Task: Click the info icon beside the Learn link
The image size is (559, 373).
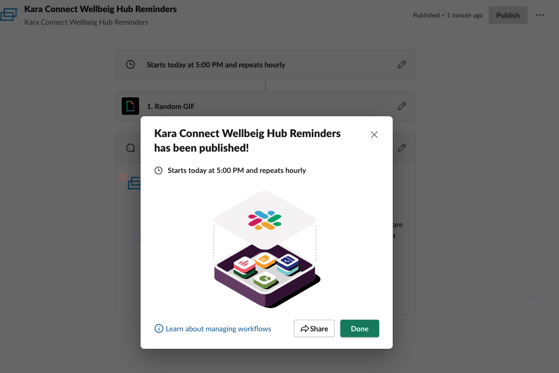Action: pyautogui.click(x=159, y=328)
